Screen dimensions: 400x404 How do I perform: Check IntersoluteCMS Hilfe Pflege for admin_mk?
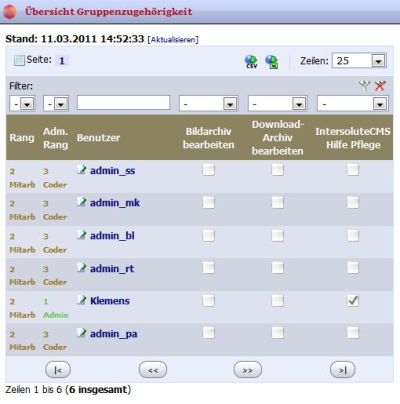point(353,202)
